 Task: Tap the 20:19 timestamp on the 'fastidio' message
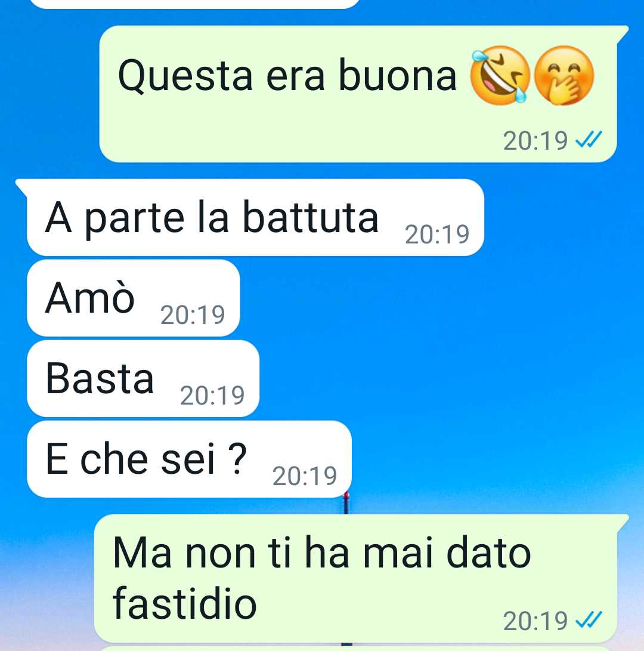[535, 621]
